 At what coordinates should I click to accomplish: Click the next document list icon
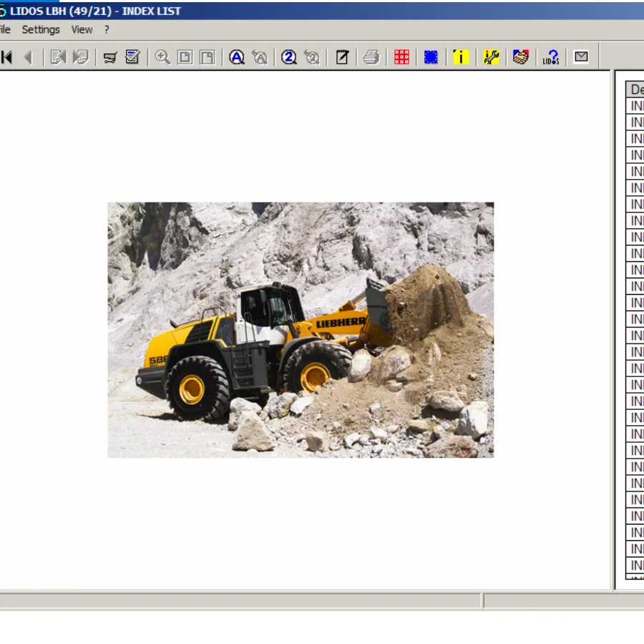point(80,57)
